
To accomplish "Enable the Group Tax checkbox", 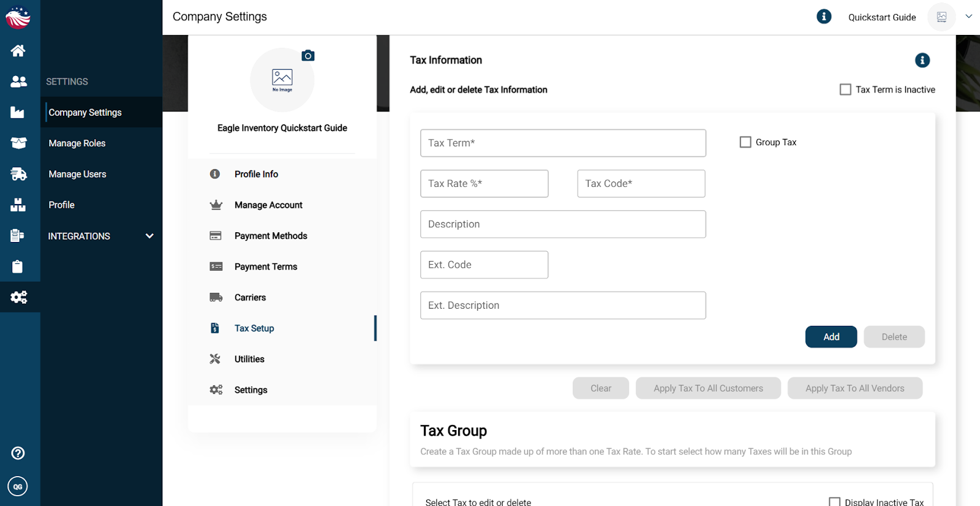I will click(745, 142).
